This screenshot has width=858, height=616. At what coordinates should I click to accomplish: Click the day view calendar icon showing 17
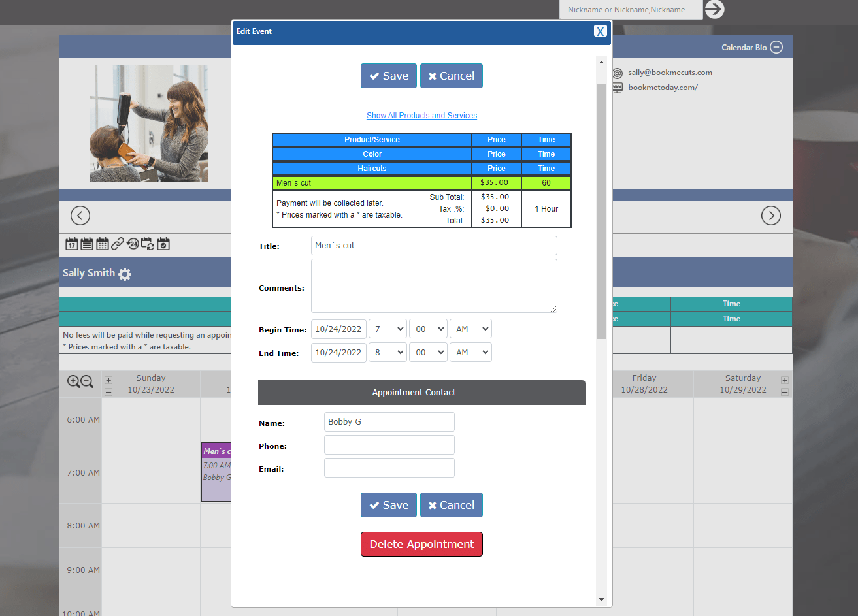coord(72,244)
